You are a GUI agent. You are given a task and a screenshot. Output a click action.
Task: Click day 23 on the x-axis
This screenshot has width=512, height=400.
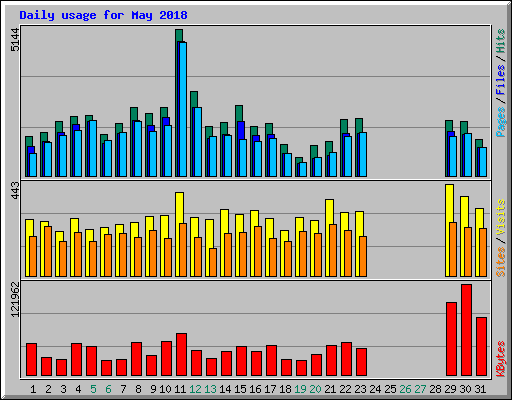click(x=360, y=389)
